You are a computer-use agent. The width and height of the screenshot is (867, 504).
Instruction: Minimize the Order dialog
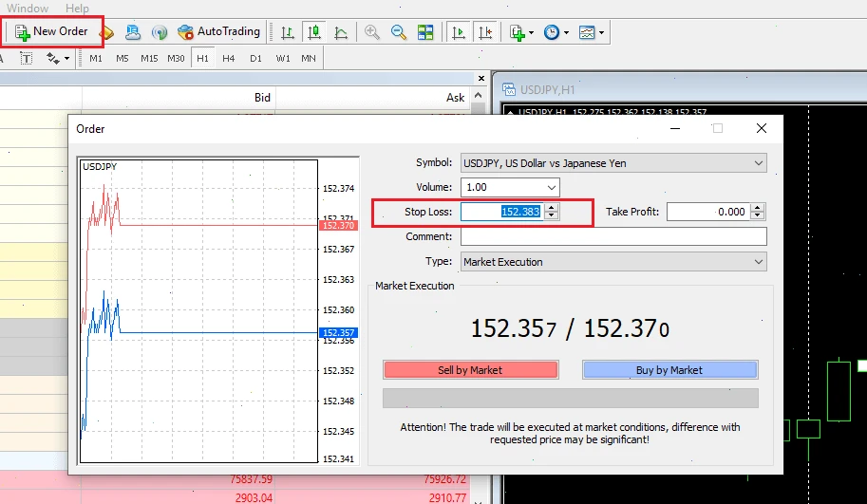coord(675,128)
